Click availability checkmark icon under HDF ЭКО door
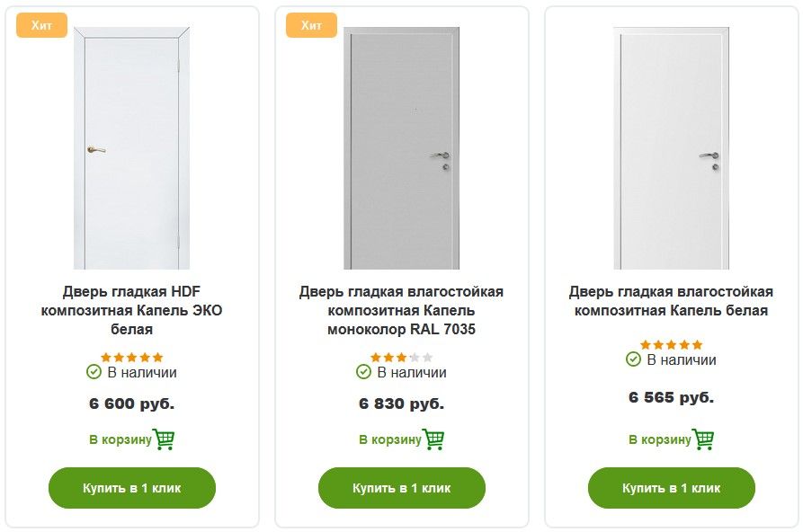Screen dimensions: 803x532 [94, 372]
